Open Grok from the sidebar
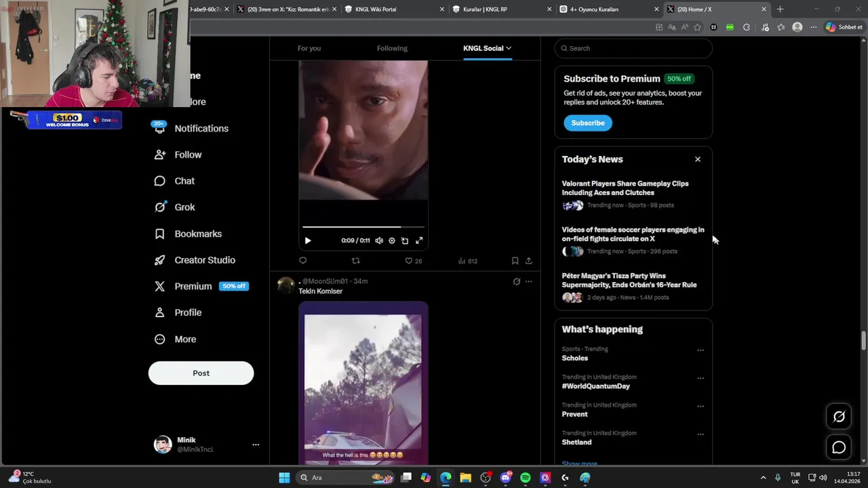868x488 pixels. pos(174,207)
